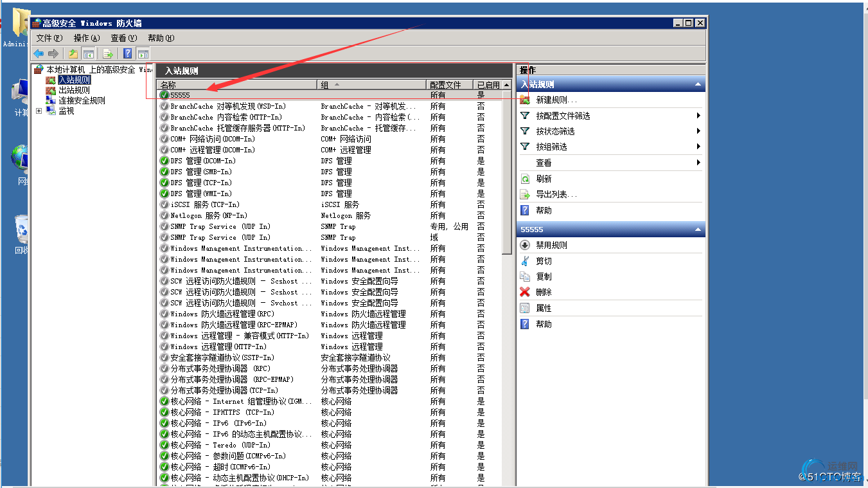Viewport: 868px width, 488px height.
Task: Open the 查看(V) menu in the menu bar
Action: [x=123, y=38]
